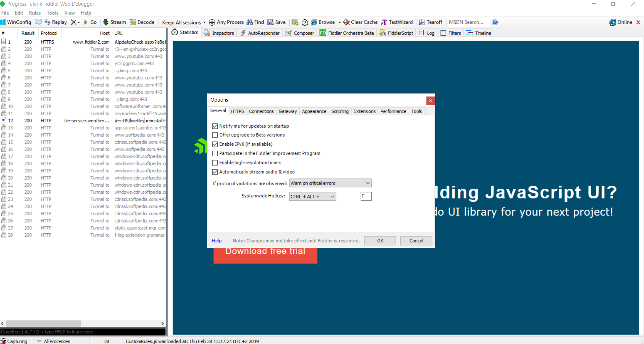
Task: Click the OK button in Options
Action: pyautogui.click(x=380, y=241)
